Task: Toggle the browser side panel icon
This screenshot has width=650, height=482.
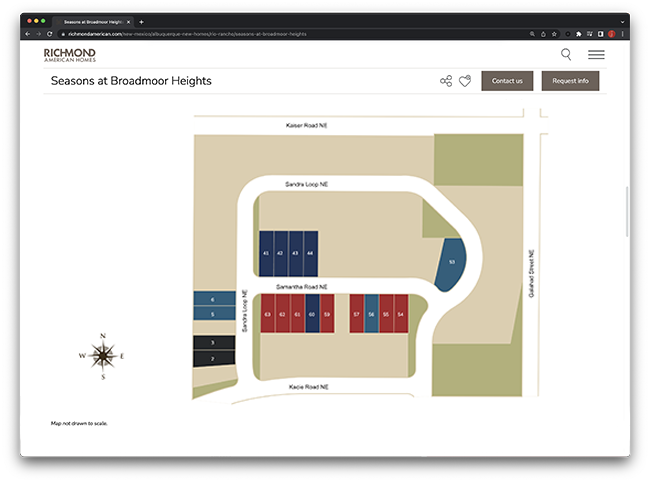Action: pos(601,34)
